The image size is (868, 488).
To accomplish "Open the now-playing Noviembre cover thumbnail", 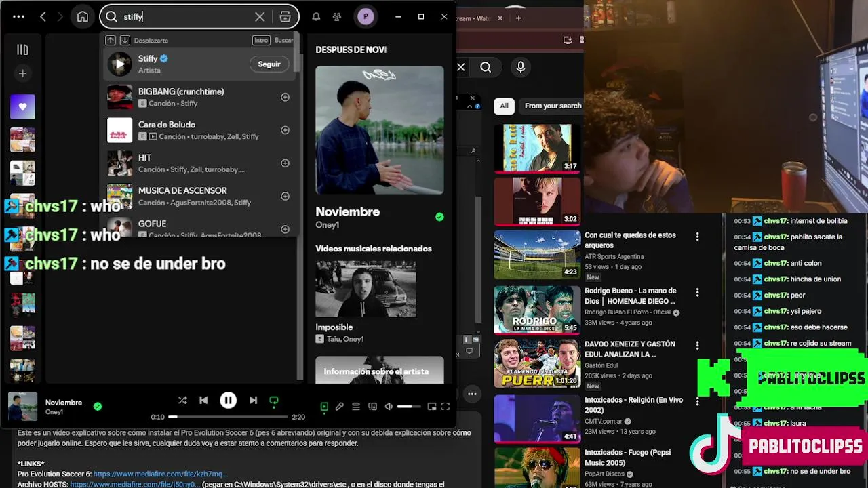I will [22, 407].
